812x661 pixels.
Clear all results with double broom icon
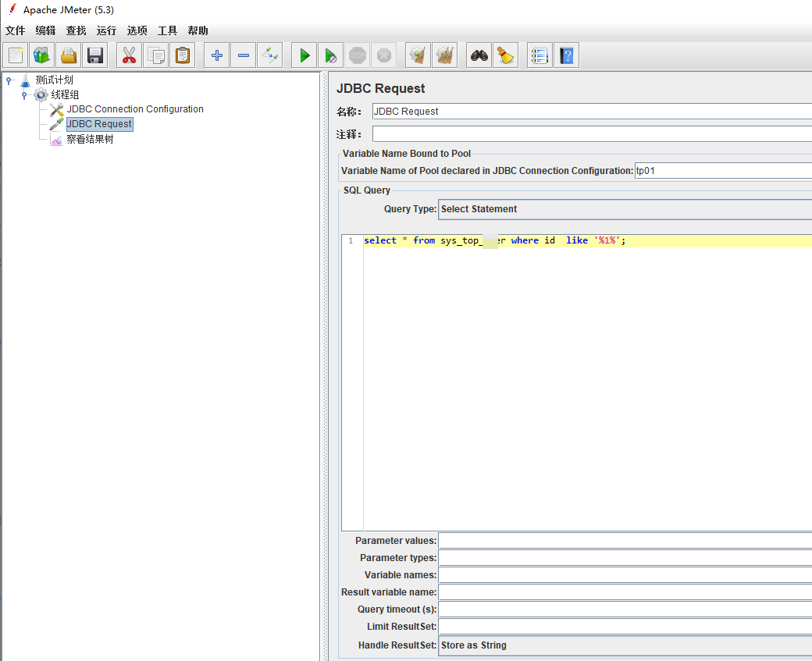click(445, 55)
